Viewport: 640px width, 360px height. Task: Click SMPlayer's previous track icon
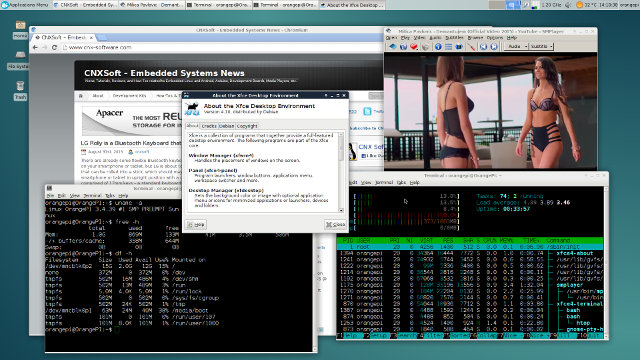(483, 47)
